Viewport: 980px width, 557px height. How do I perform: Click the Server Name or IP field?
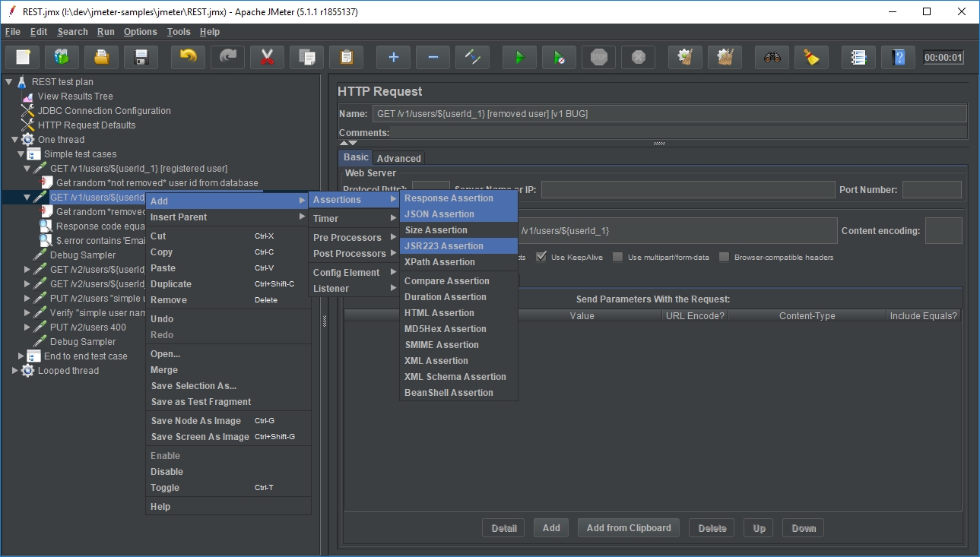click(688, 190)
